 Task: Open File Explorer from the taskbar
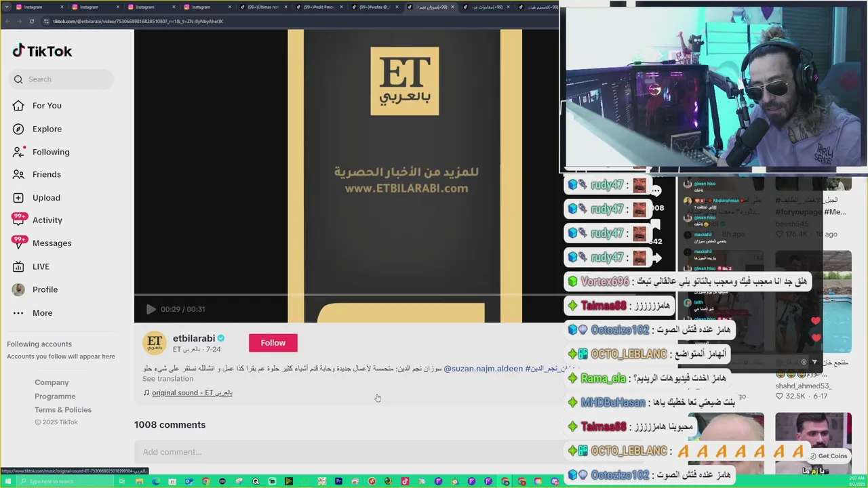pos(139,481)
